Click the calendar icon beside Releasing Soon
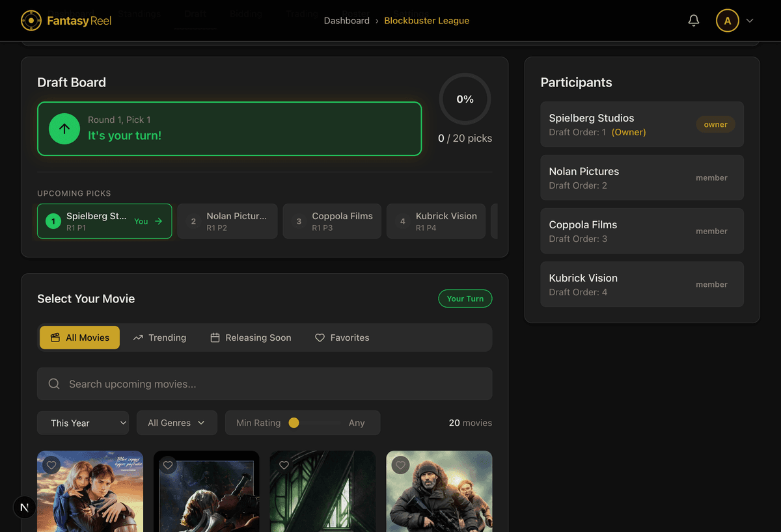Image resolution: width=781 pixels, height=532 pixels. click(x=215, y=338)
